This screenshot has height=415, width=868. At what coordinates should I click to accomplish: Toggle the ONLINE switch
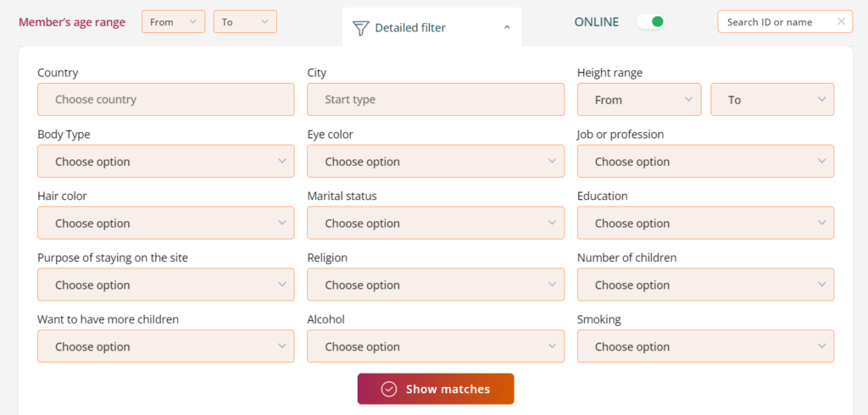click(x=651, y=22)
